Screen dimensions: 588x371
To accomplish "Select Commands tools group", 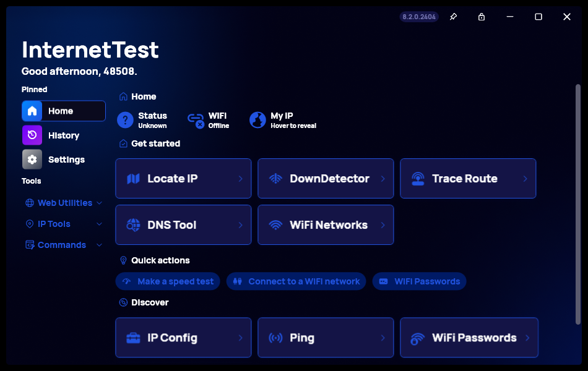I will (64, 245).
